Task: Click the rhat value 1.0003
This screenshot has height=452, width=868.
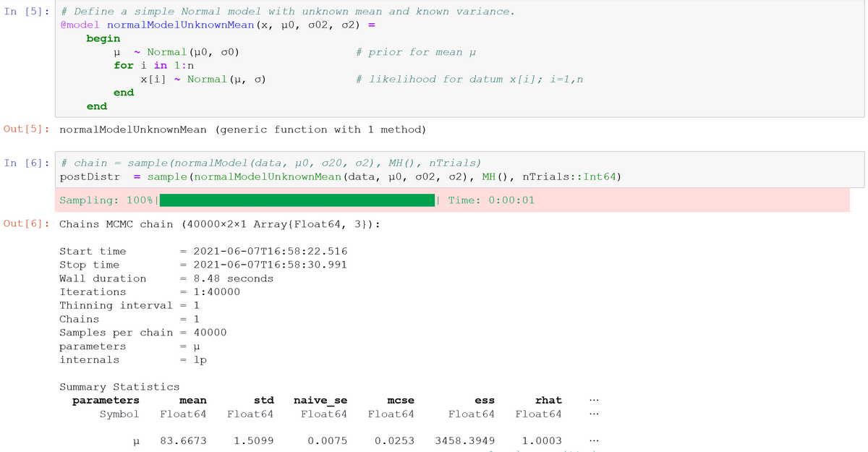Action: point(542,440)
